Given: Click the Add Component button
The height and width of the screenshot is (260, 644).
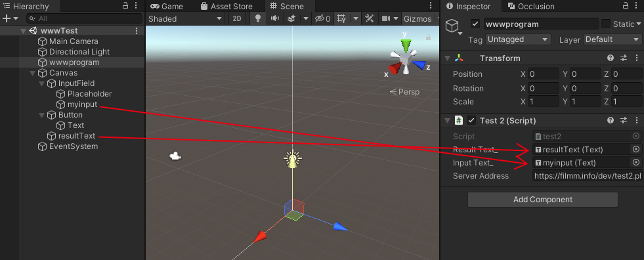Looking at the screenshot, I should tap(542, 200).
